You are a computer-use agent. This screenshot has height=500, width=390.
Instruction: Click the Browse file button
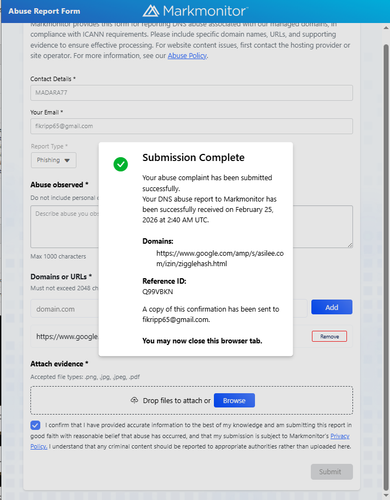pos(234,400)
